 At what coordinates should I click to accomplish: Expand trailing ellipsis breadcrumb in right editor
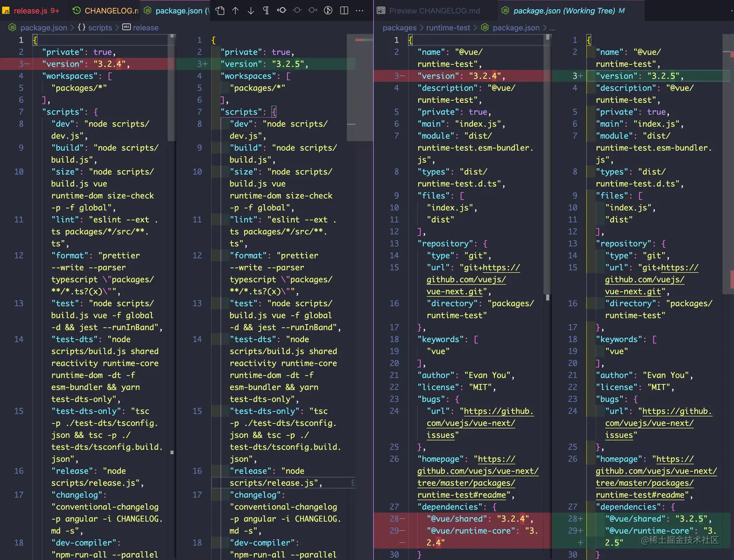(x=552, y=28)
